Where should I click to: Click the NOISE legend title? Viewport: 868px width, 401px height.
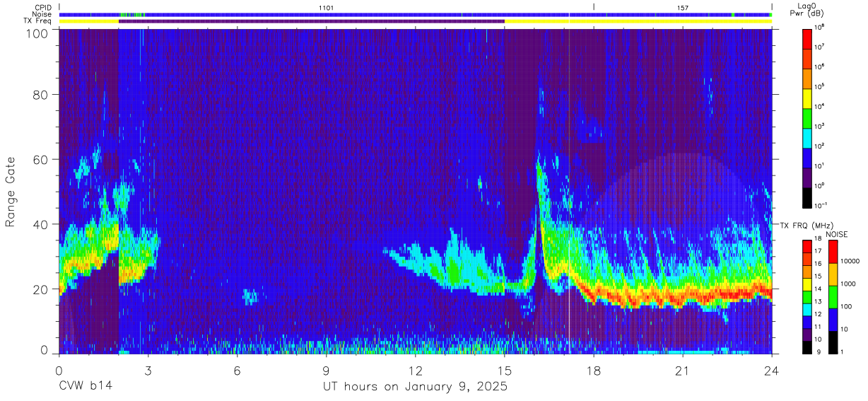tap(837, 234)
